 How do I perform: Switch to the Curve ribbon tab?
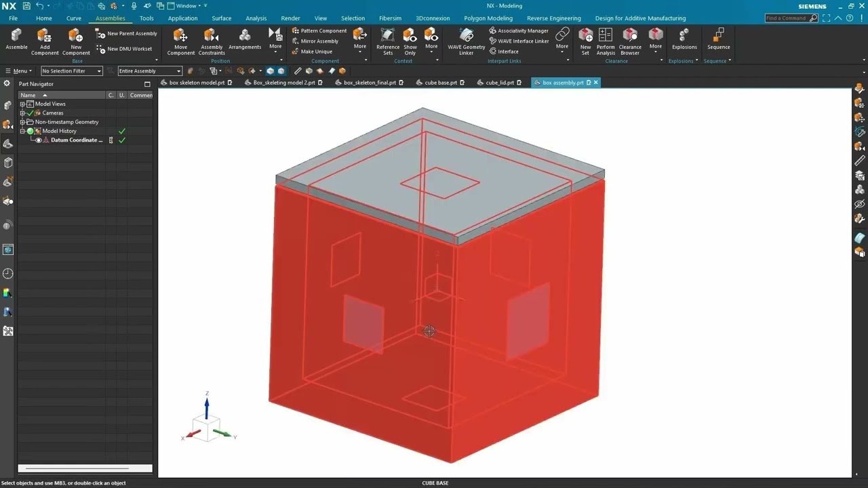point(74,18)
